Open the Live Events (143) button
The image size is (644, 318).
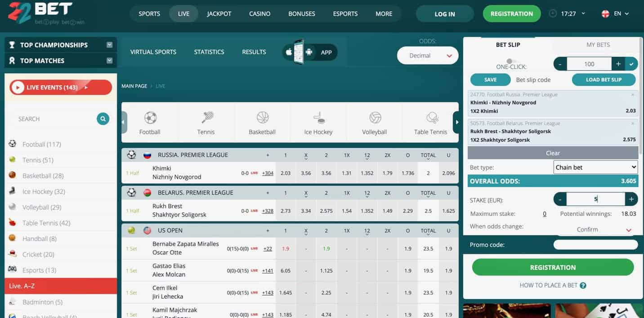pos(61,87)
